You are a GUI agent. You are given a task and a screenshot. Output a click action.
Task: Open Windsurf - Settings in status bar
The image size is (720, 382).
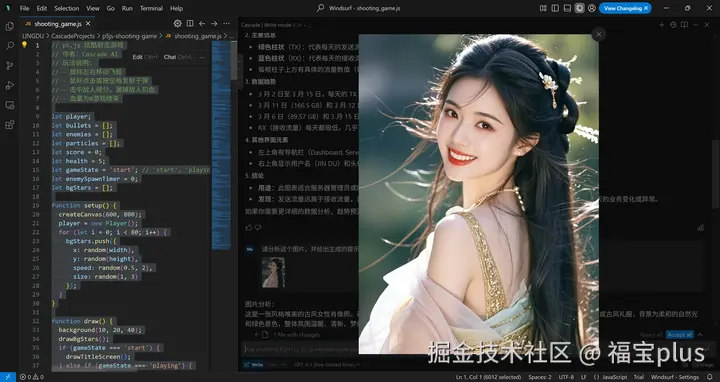(x=675, y=377)
